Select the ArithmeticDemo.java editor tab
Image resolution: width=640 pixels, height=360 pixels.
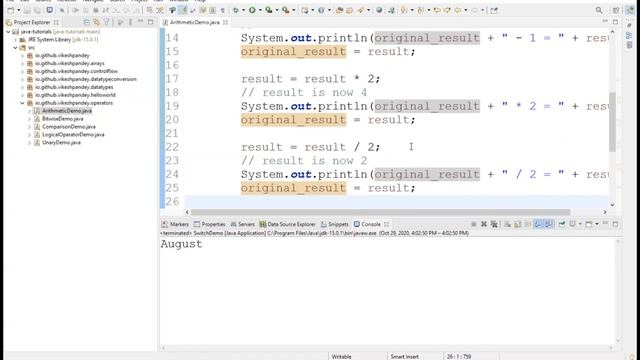pyautogui.click(x=195, y=22)
